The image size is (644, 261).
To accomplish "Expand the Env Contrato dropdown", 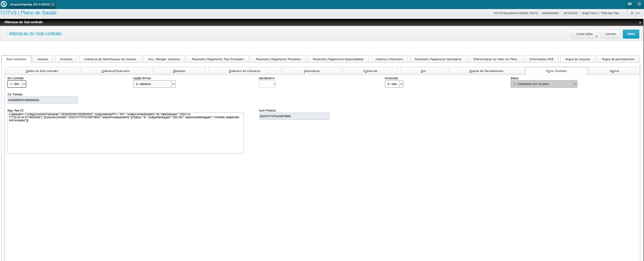I will click(x=24, y=84).
